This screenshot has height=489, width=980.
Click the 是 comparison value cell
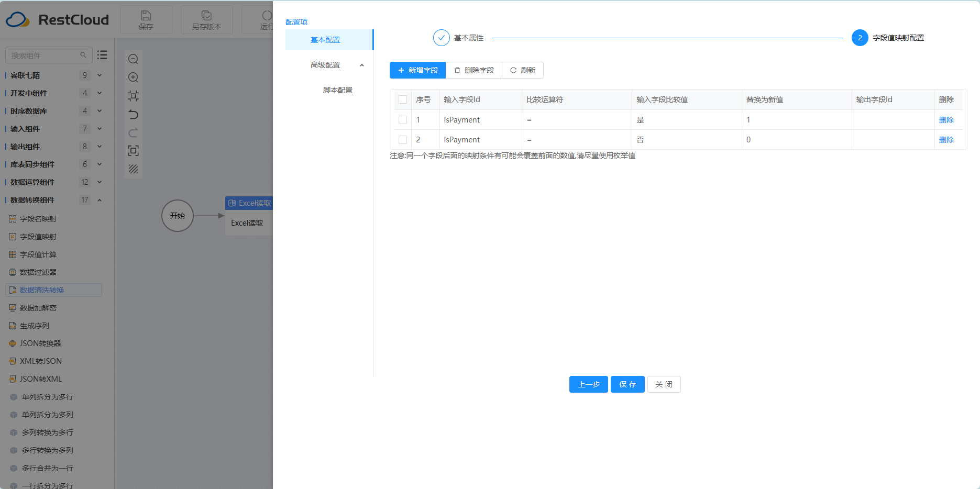[x=687, y=120]
